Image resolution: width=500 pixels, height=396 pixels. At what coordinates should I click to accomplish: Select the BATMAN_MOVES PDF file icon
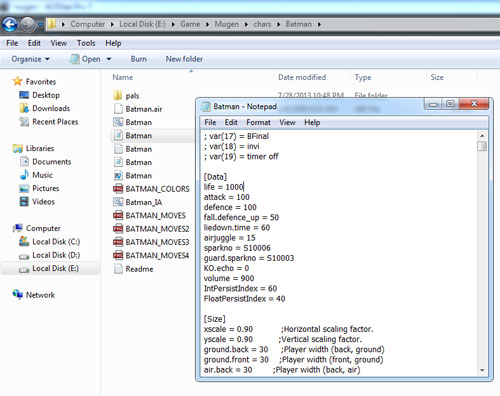pos(118,215)
